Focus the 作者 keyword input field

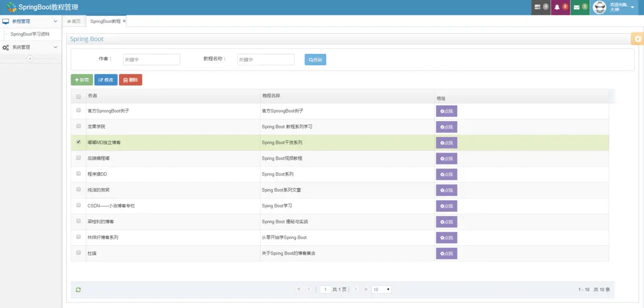click(x=152, y=60)
